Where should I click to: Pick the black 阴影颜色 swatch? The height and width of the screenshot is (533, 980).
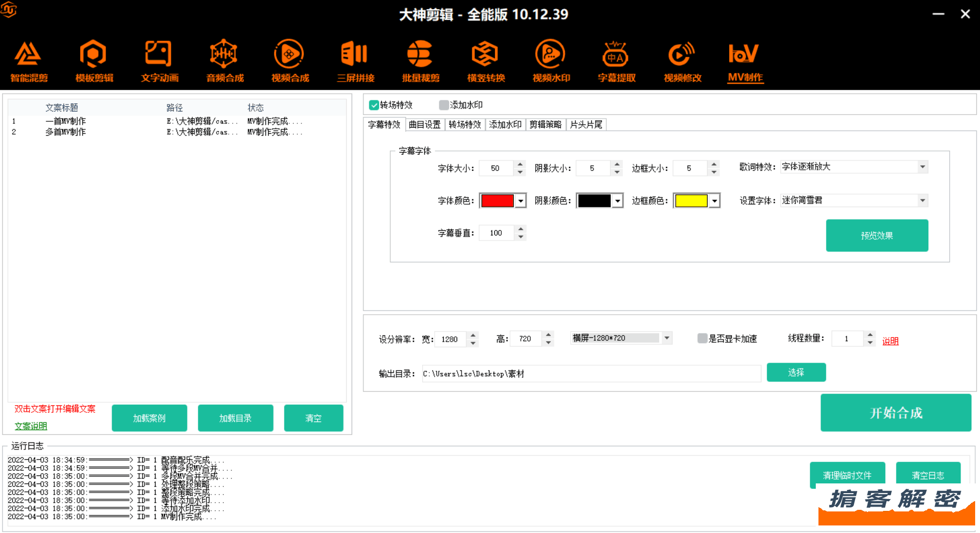click(594, 201)
